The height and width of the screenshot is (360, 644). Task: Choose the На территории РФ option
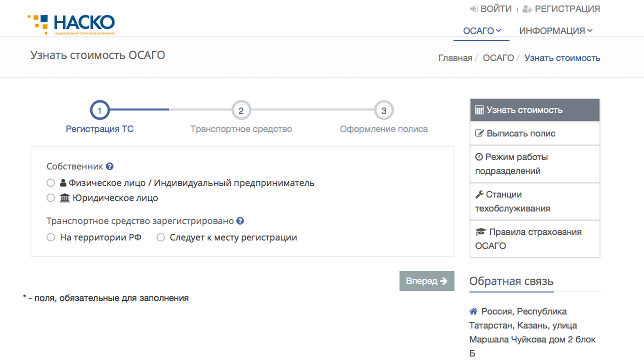(x=50, y=237)
